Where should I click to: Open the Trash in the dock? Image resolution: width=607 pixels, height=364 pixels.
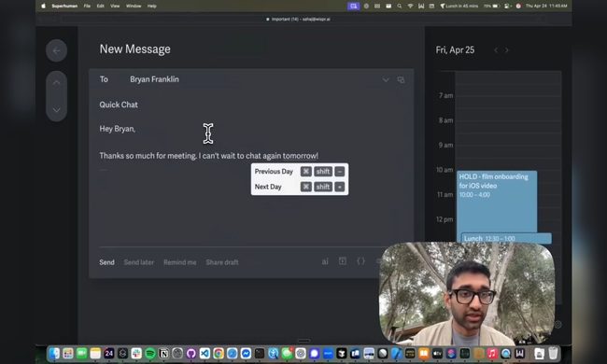553,353
